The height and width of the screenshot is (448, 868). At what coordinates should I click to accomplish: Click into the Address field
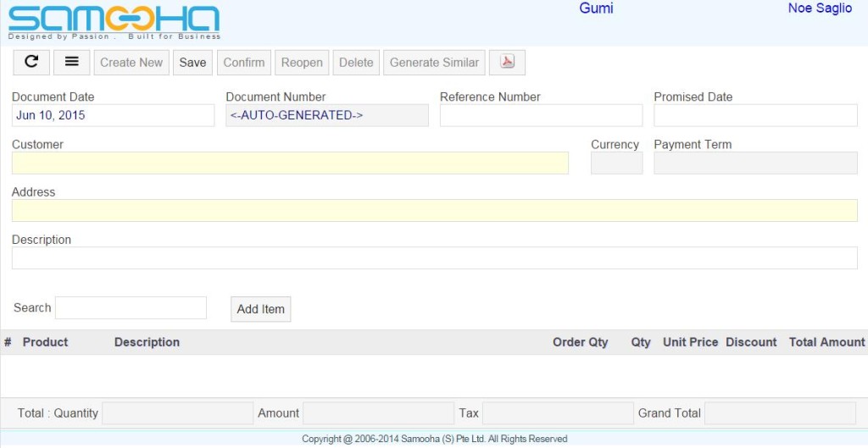click(435, 211)
